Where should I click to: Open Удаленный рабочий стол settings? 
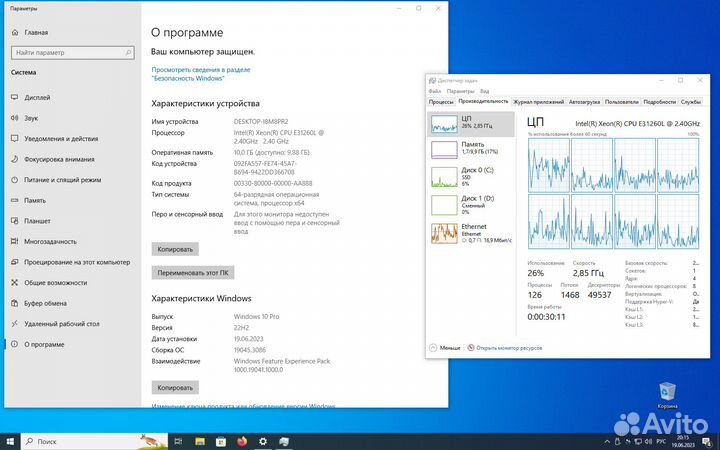click(x=62, y=324)
